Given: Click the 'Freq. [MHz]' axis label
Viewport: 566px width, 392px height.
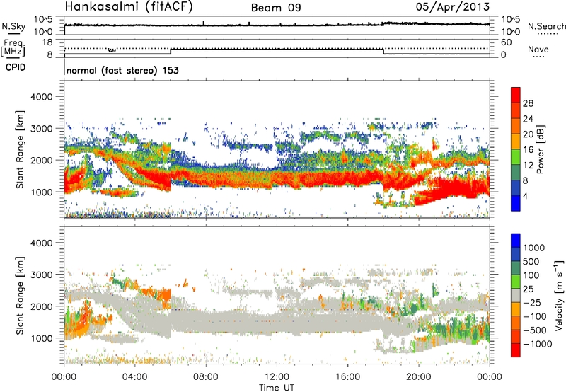Looking at the screenshot, I should pos(13,47).
